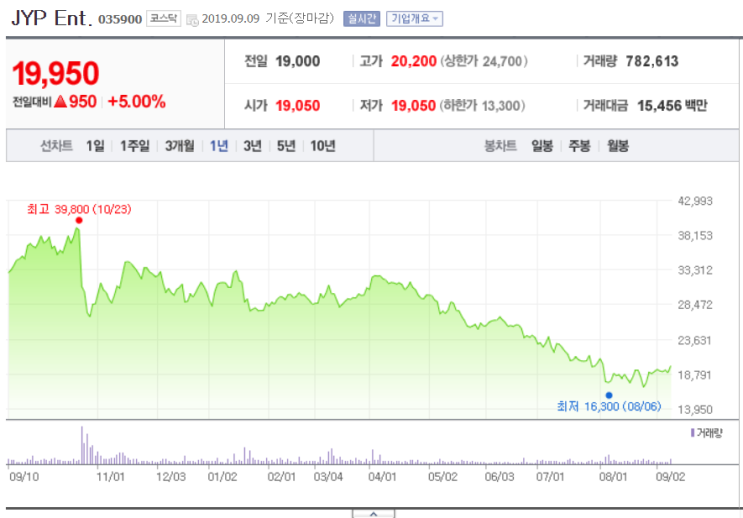
Task: Click the 09/10 date axis label
Action: tap(24, 477)
